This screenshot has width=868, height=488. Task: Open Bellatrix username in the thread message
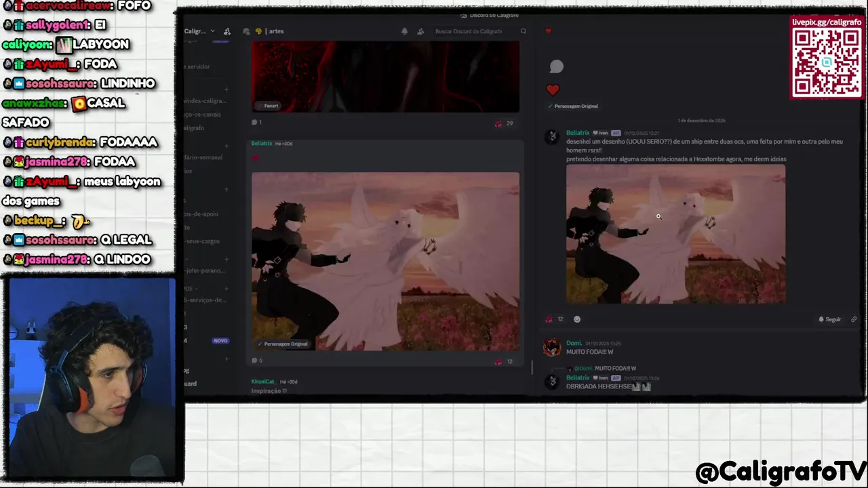point(578,133)
